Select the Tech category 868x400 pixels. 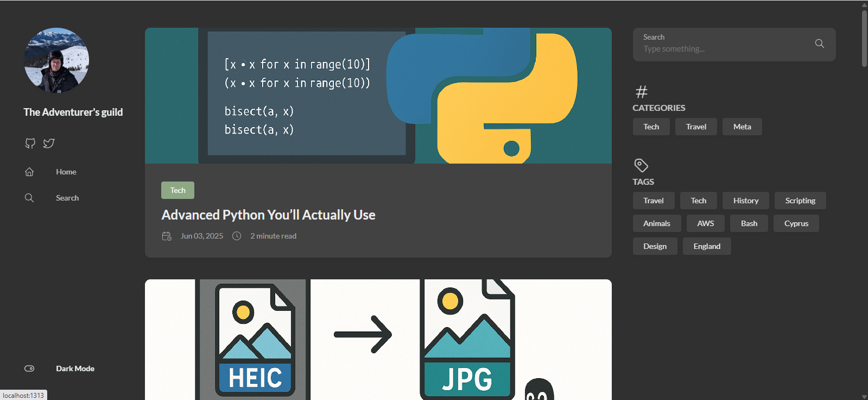click(x=651, y=127)
